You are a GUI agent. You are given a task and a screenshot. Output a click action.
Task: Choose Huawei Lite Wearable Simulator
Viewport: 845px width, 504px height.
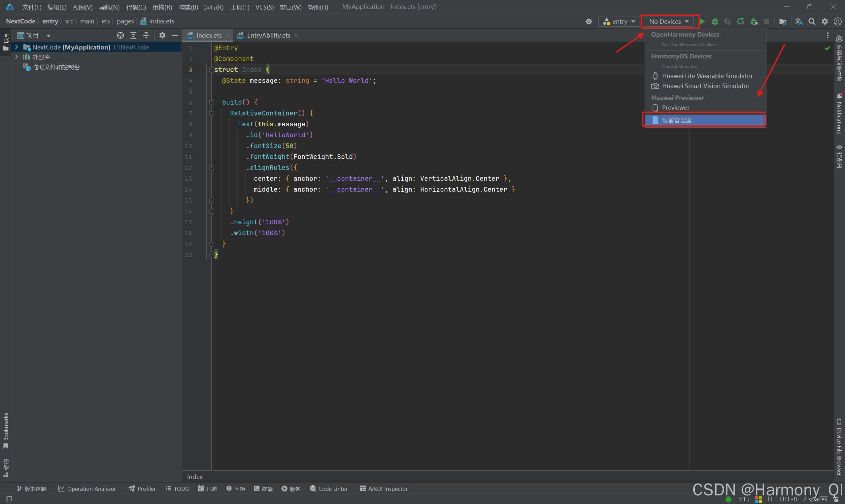(x=705, y=76)
